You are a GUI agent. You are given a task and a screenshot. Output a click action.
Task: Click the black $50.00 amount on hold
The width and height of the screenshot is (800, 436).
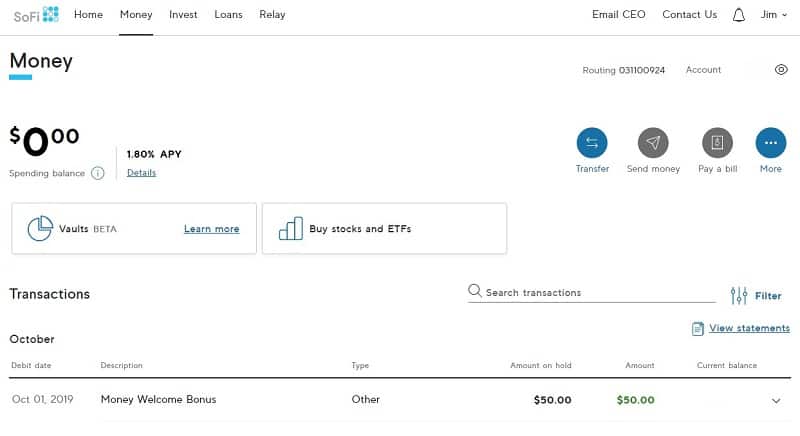pos(553,400)
